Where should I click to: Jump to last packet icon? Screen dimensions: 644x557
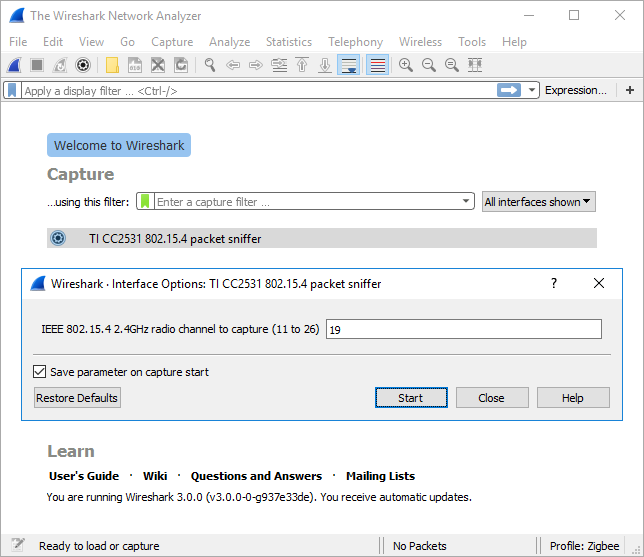click(x=325, y=65)
